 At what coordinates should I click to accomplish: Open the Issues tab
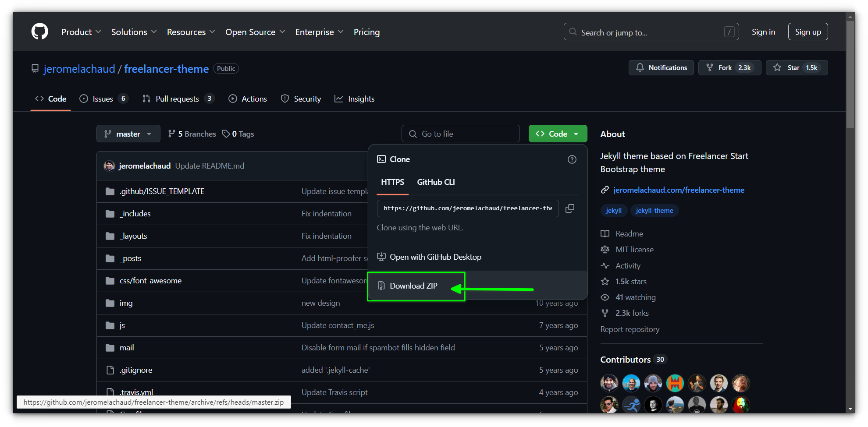point(103,99)
